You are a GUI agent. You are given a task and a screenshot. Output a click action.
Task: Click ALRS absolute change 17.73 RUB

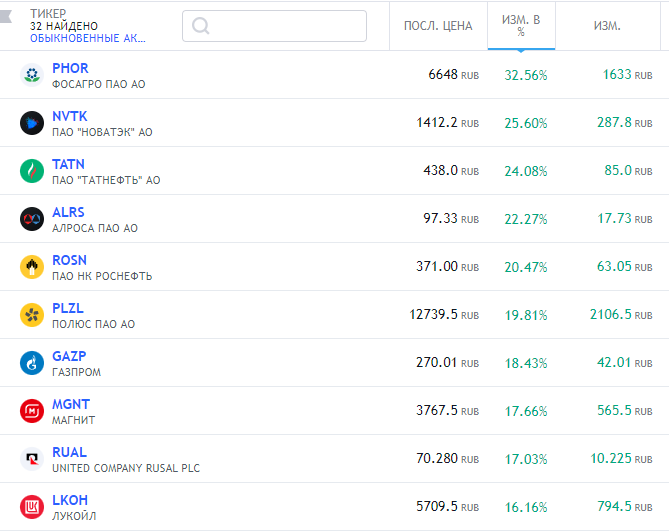tap(625, 219)
